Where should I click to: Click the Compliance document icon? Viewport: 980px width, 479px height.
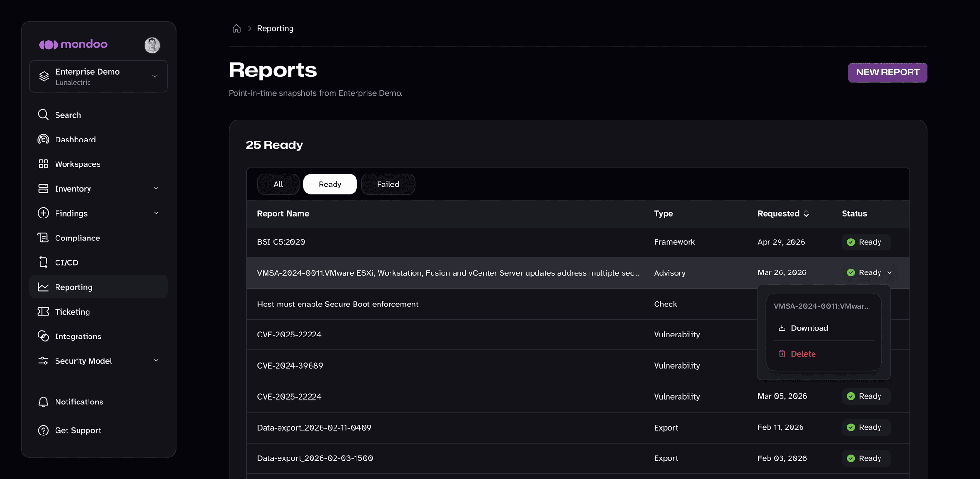[43, 238]
